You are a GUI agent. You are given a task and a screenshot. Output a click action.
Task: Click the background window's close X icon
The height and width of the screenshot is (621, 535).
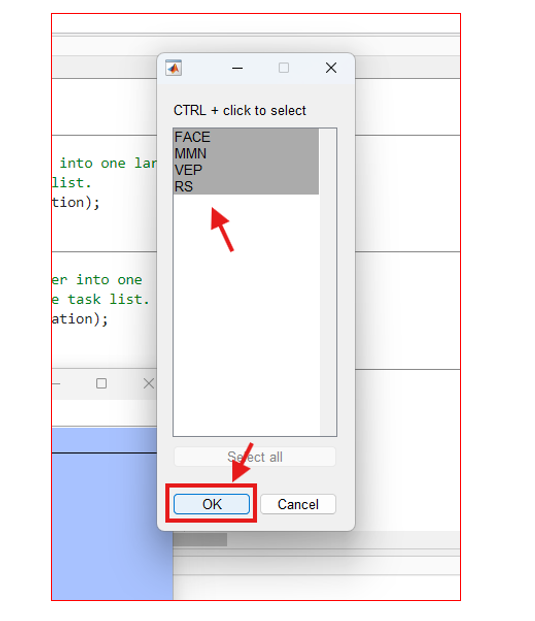(x=149, y=383)
